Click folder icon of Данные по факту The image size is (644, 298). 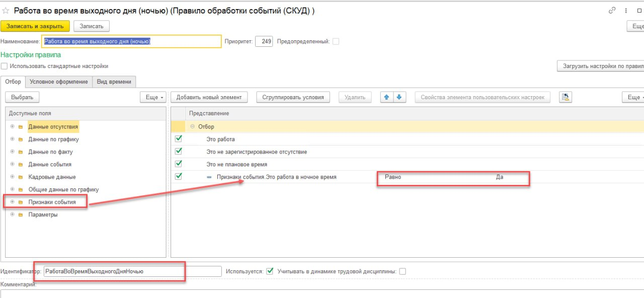21,152
